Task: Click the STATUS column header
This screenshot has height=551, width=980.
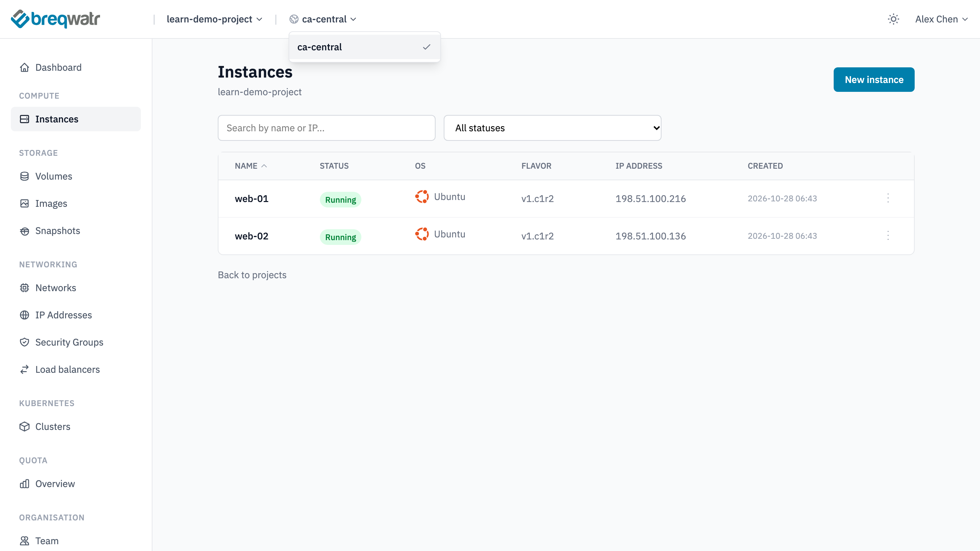Action: (334, 166)
